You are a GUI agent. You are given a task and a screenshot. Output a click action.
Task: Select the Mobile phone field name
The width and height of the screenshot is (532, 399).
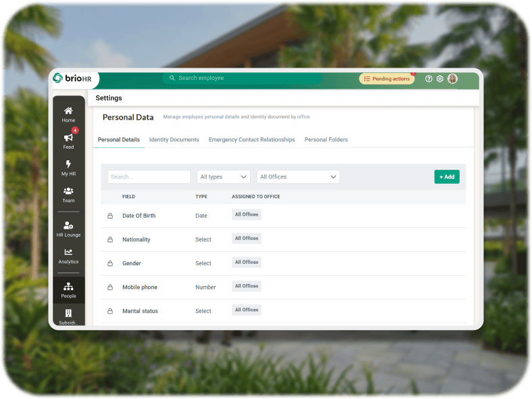[140, 287]
